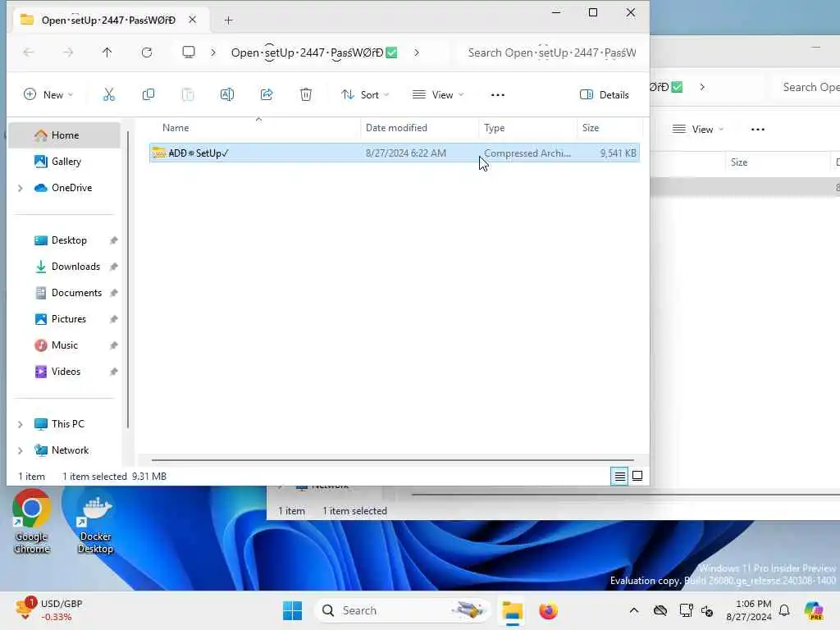Screen dimensions: 840x630
Task: Click the taskbar Search box
Action: [x=403, y=610]
